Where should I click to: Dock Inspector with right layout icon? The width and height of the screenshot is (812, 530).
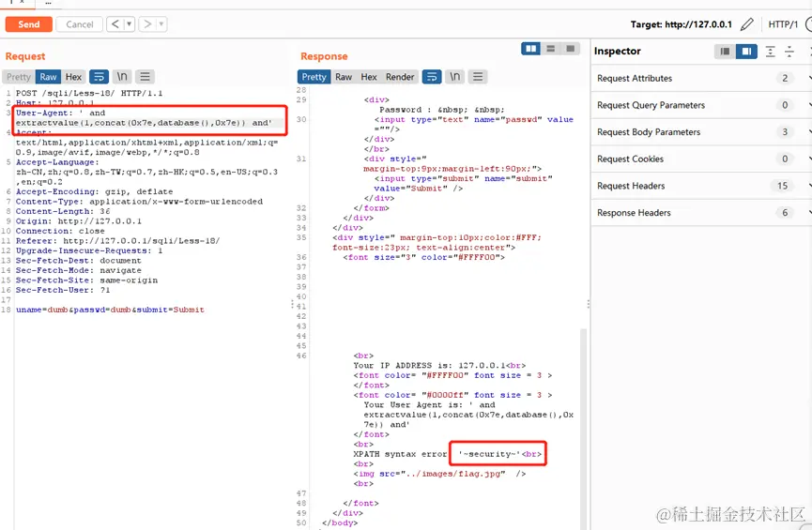(x=746, y=52)
